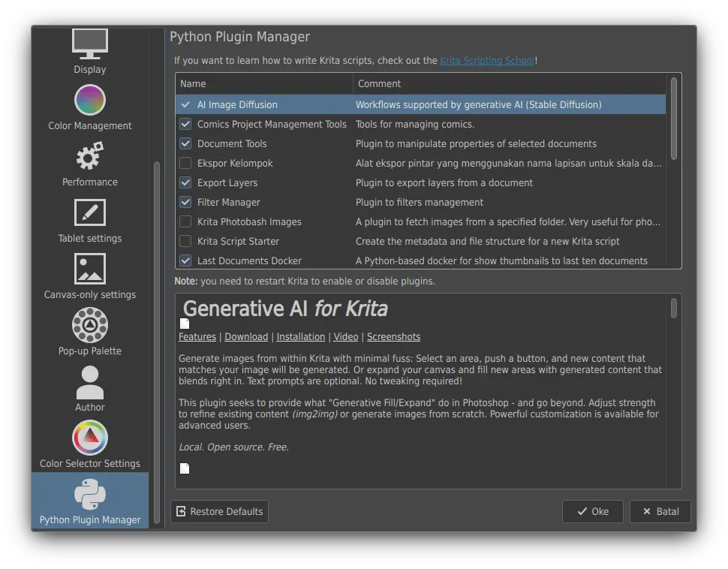Sort plugins by the Name column header
Screen dimensions: 728x569
(264, 83)
